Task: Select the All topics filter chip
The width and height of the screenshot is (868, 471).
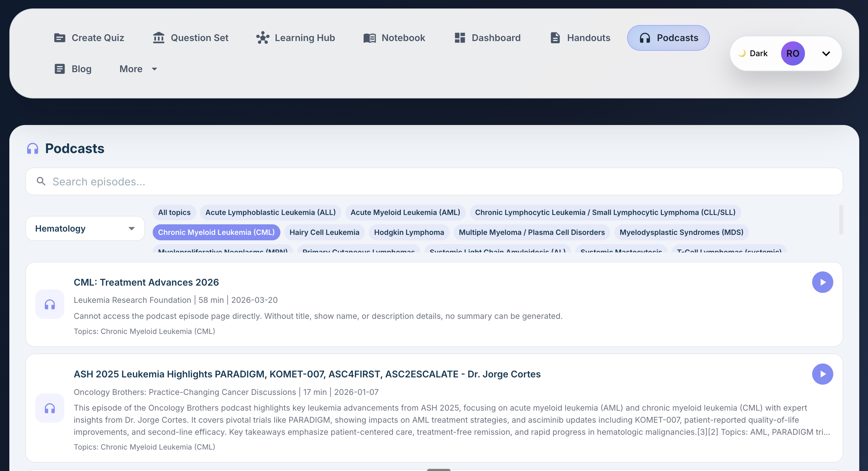Action: 174,213
